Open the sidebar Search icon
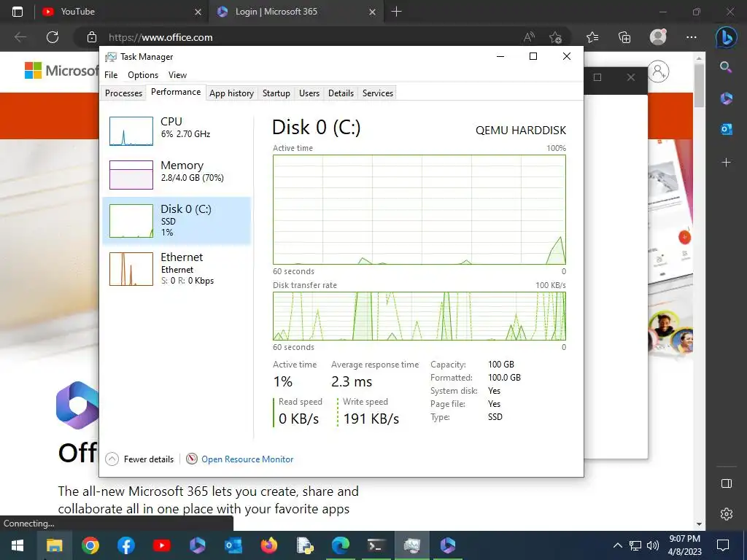 (x=726, y=67)
